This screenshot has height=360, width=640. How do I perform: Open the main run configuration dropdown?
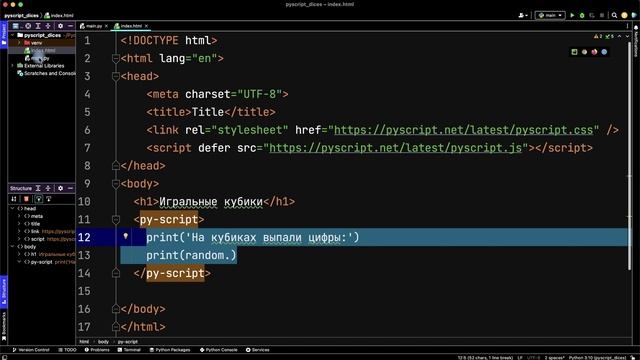(x=550, y=16)
